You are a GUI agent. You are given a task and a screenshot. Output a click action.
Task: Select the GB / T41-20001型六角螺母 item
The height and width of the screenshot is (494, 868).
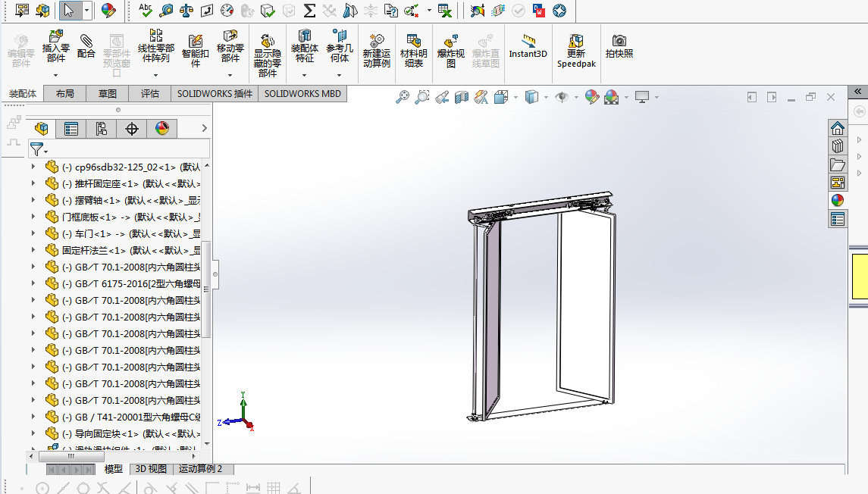click(123, 417)
